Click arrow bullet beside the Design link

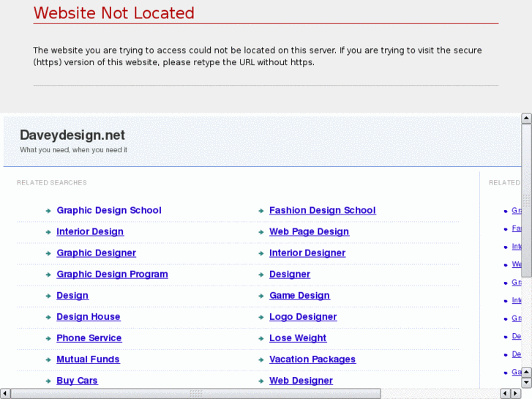point(48,296)
